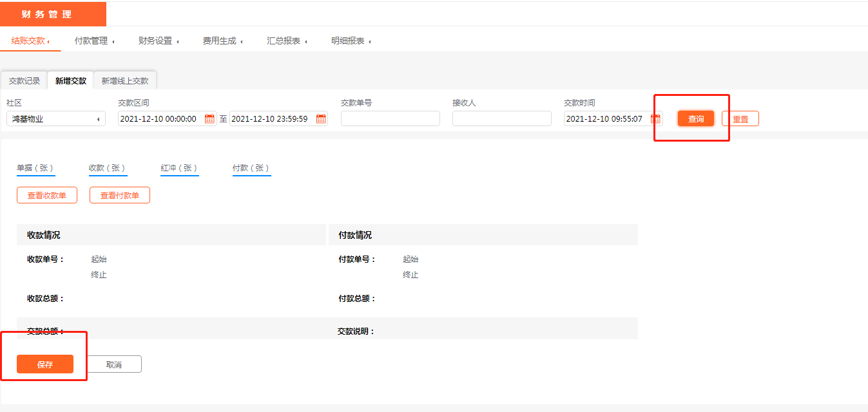Open calendar icon for 交款时间 field
Image resolution: width=868 pixels, height=412 pixels.
655,118
